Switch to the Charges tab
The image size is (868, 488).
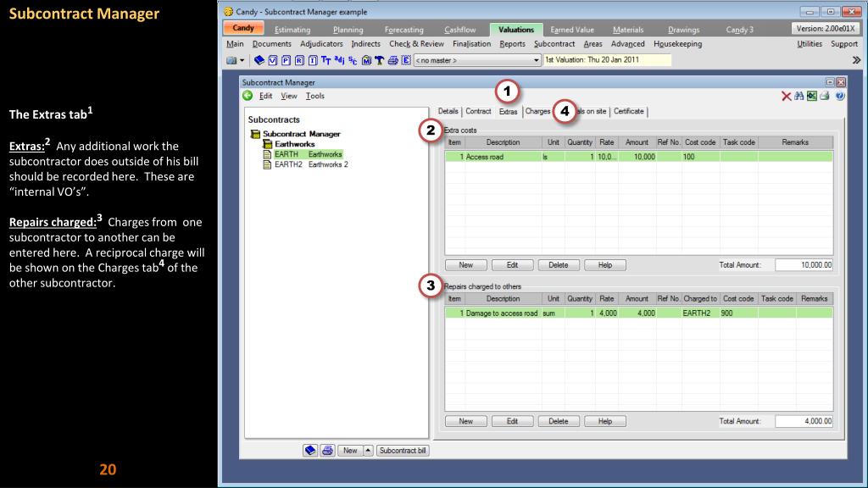click(537, 111)
